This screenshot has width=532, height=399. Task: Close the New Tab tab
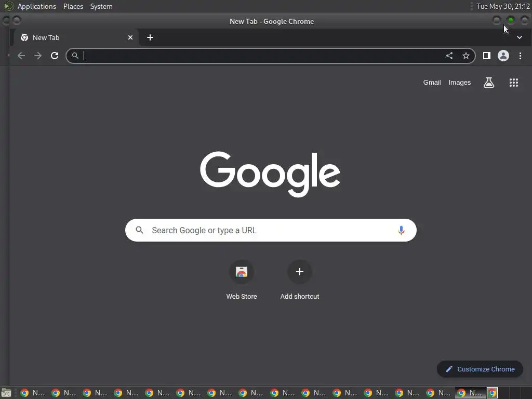click(x=130, y=37)
